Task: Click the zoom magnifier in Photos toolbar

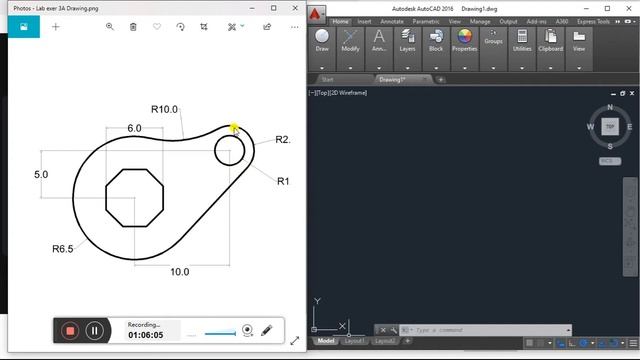Action: (x=109, y=27)
